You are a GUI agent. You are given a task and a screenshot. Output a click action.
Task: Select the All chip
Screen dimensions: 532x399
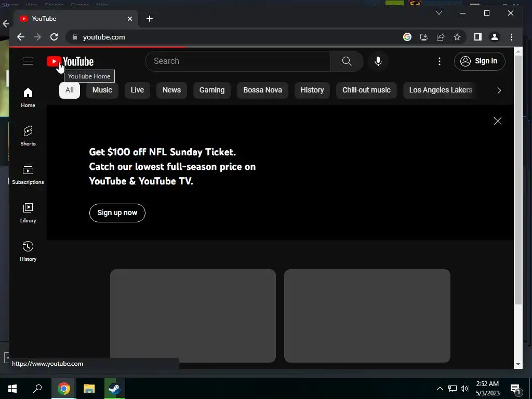pos(70,90)
